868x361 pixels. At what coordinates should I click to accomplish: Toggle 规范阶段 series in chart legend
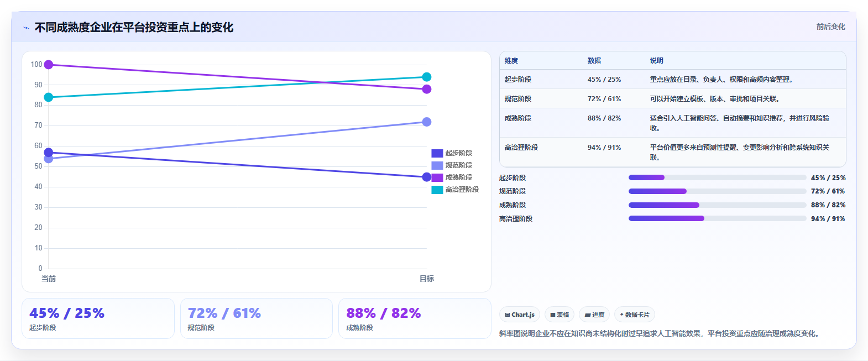click(x=452, y=165)
